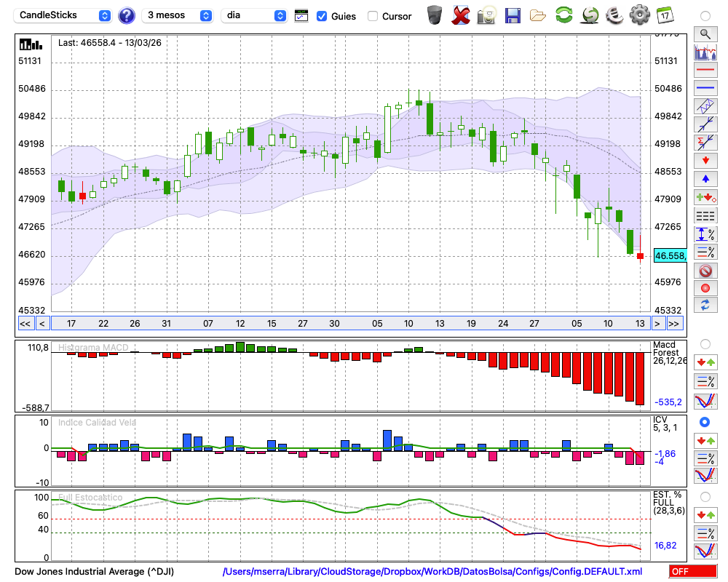Click the mini chart window icon beside 'dia'
Viewport: 728px width, 582px height.
[301, 15]
